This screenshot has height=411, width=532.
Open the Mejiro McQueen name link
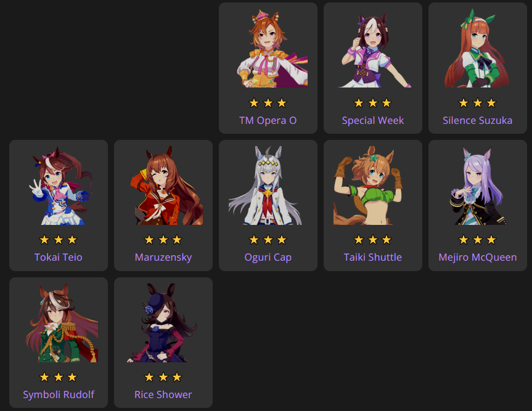[478, 258]
